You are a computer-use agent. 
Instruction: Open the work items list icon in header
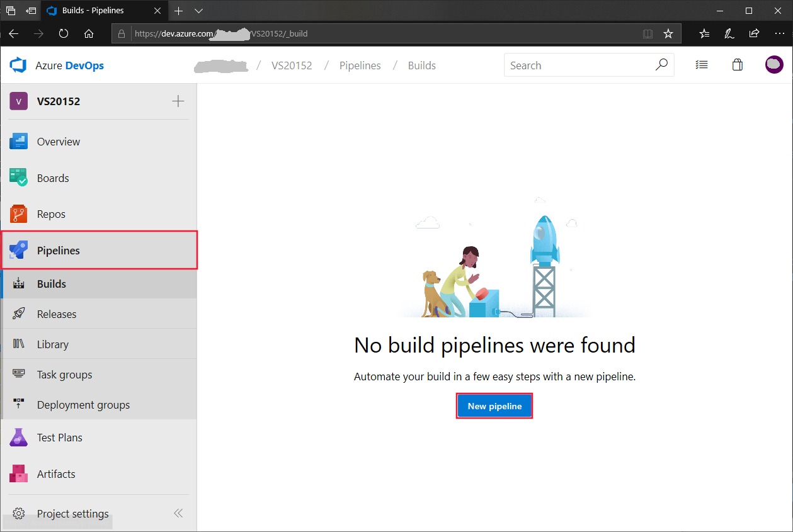(701, 65)
